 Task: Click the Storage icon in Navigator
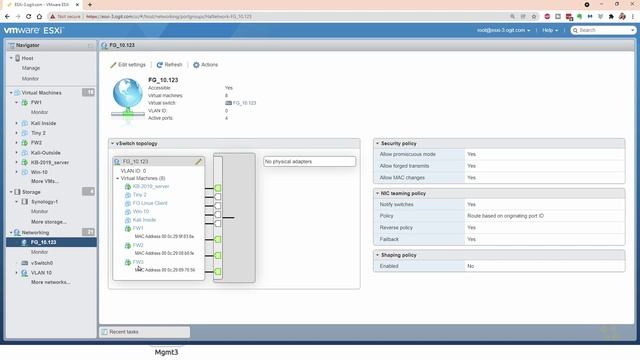[x=17, y=192]
